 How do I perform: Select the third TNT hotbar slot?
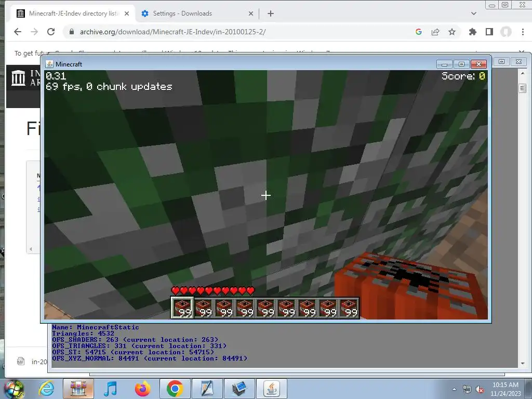click(224, 308)
